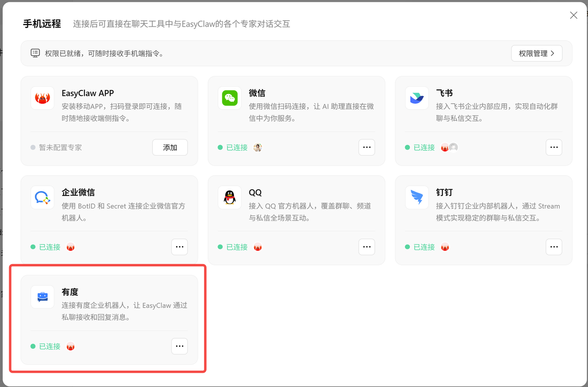The width and height of the screenshot is (588, 387).
Task: Click the 已连接 status in the 微信 card
Action: (x=233, y=147)
